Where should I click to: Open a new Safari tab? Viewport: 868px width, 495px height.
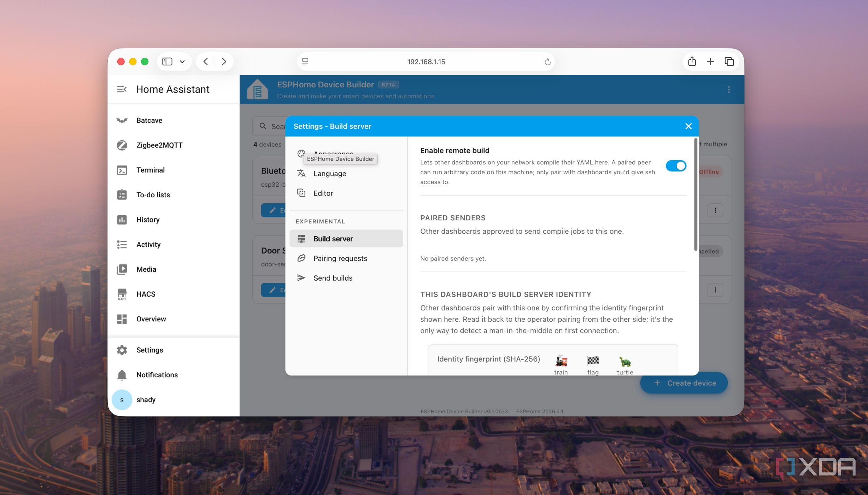710,62
